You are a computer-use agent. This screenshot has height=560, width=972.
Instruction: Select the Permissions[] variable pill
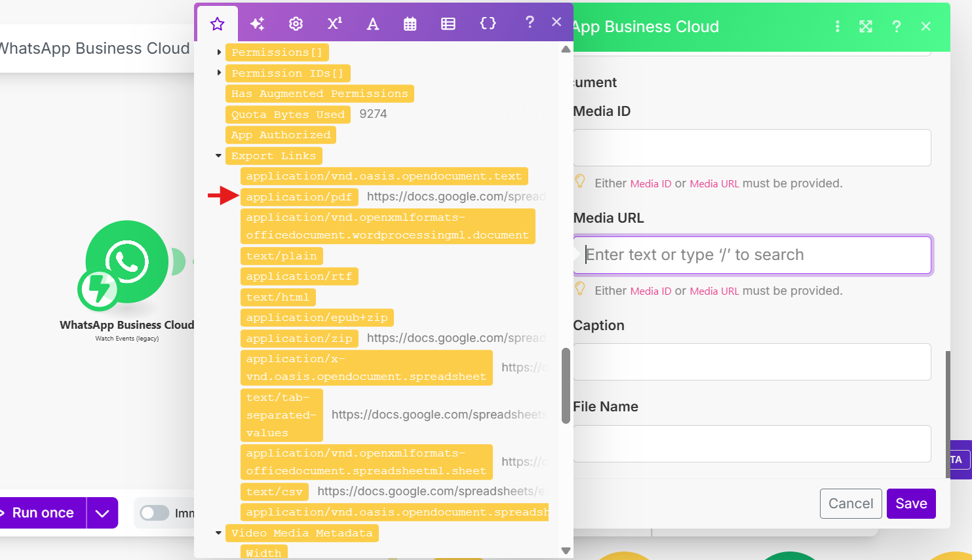[x=277, y=52]
